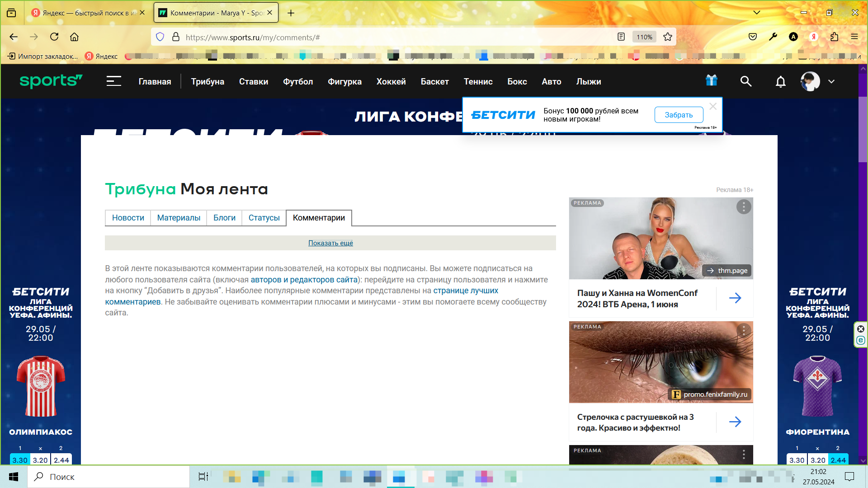Open the Хоккей navigation item
The width and height of the screenshot is (868, 488).
(x=391, y=81)
